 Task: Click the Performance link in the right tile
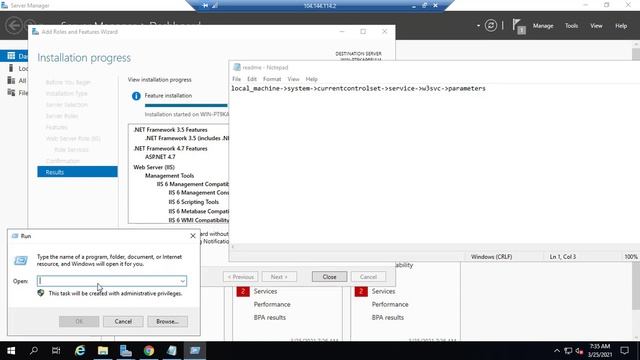tap(390, 304)
